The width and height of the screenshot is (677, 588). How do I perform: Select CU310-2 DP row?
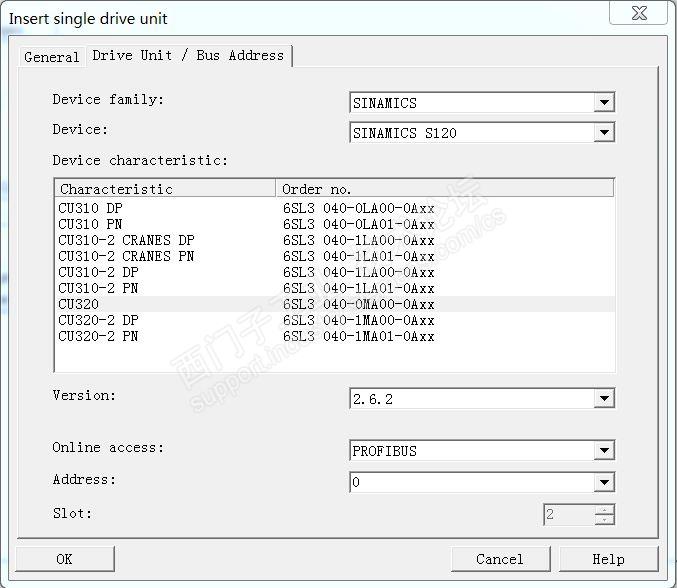pyautogui.click(x=335, y=272)
